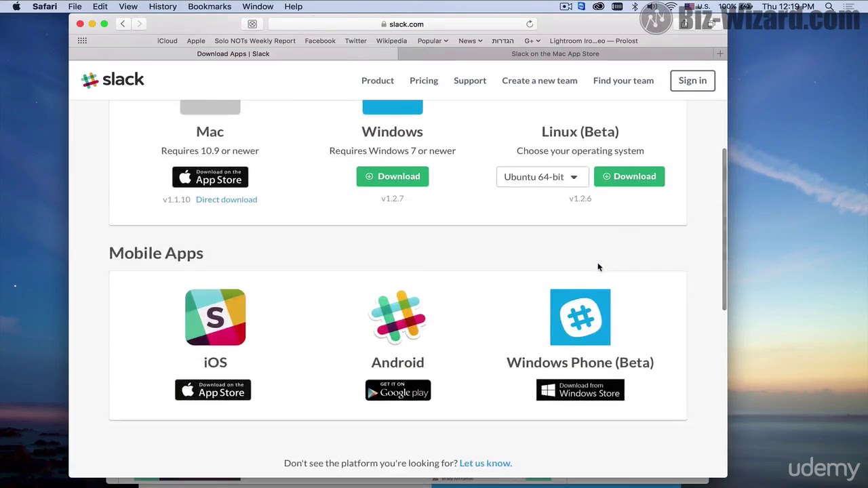Image resolution: width=868 pixels, height=488 pixels.
Task: Expand the Popular bookmarks folder
Action: click(433, 41)
